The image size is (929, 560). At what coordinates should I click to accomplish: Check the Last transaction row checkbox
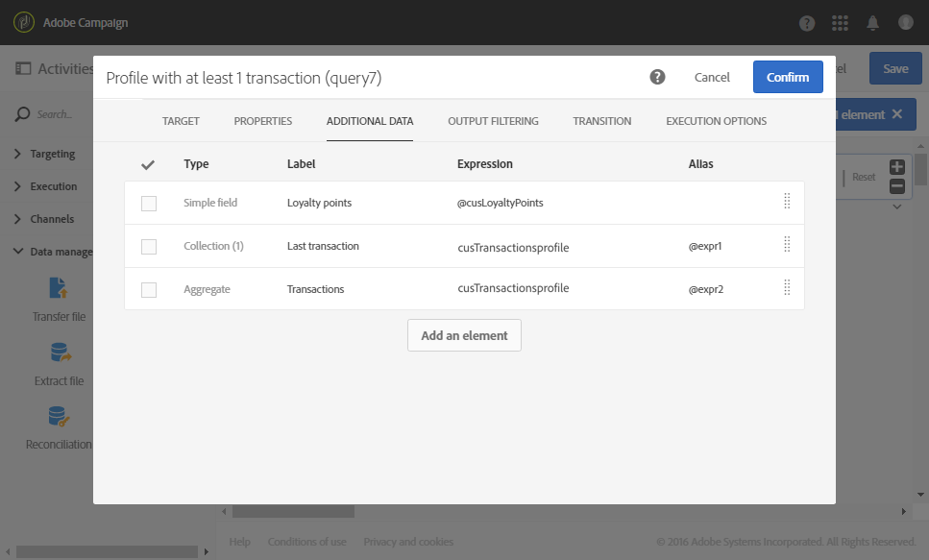point(149,247)
